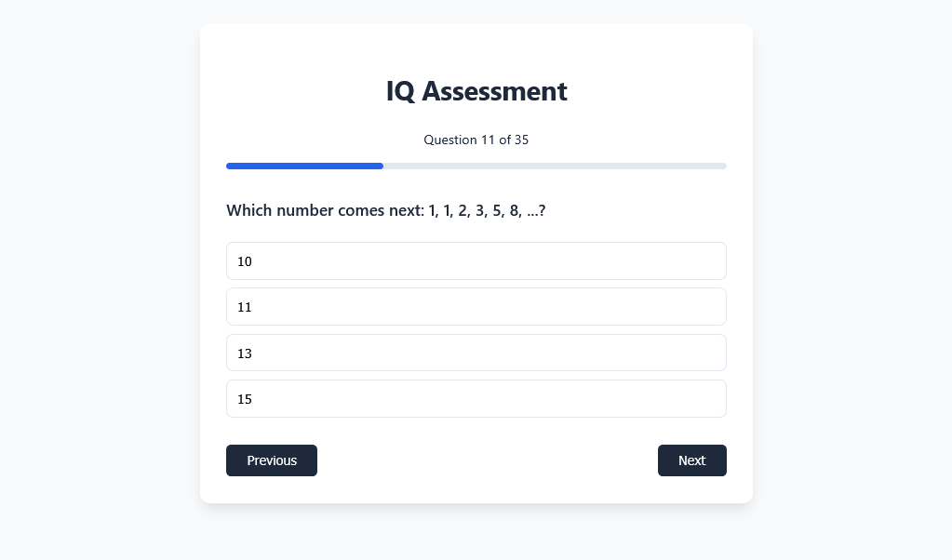
Task: Choose 11 as the answer
Action: coord(476,307)
